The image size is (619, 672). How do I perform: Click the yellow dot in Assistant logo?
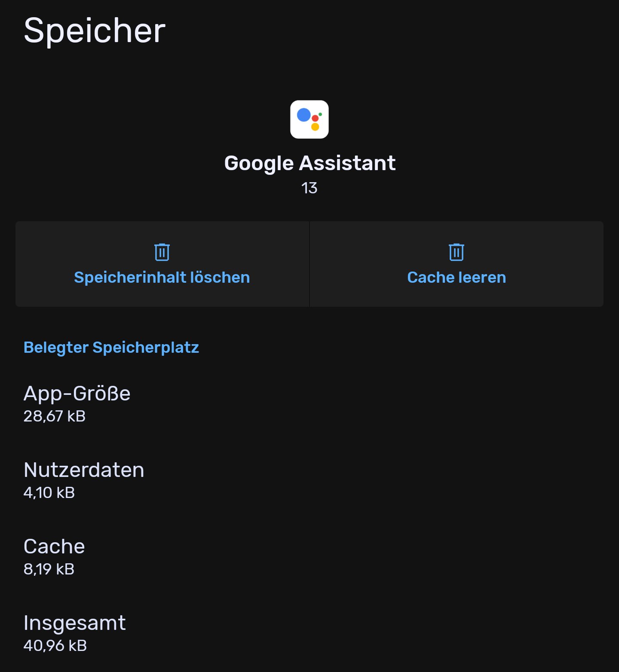(315, 127)
